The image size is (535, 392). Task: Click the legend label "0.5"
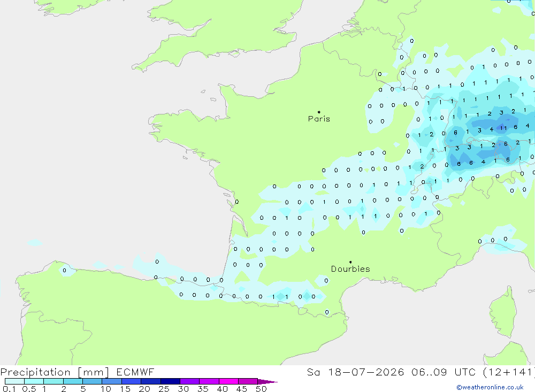click(29, 389)
